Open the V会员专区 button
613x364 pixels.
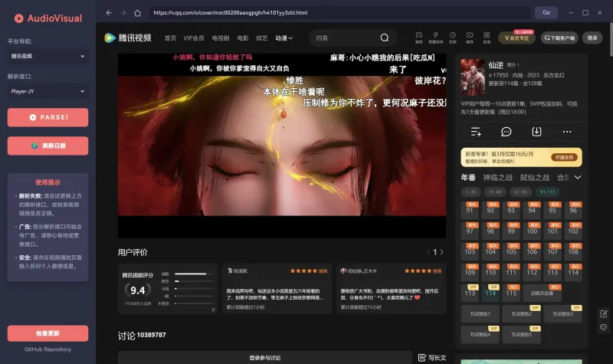[x=516, y=38]
